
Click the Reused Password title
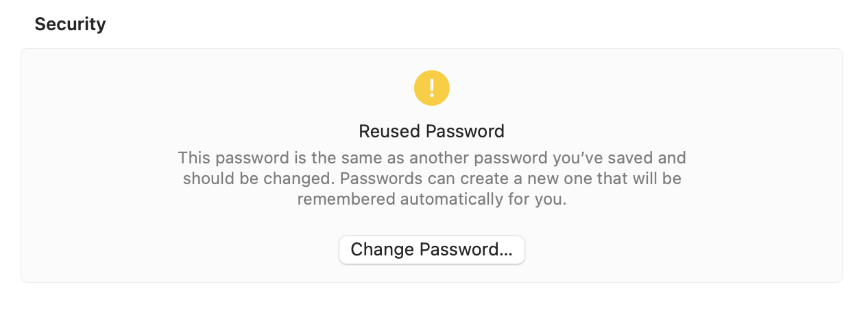pyautogui.click(x=432, y=131)
